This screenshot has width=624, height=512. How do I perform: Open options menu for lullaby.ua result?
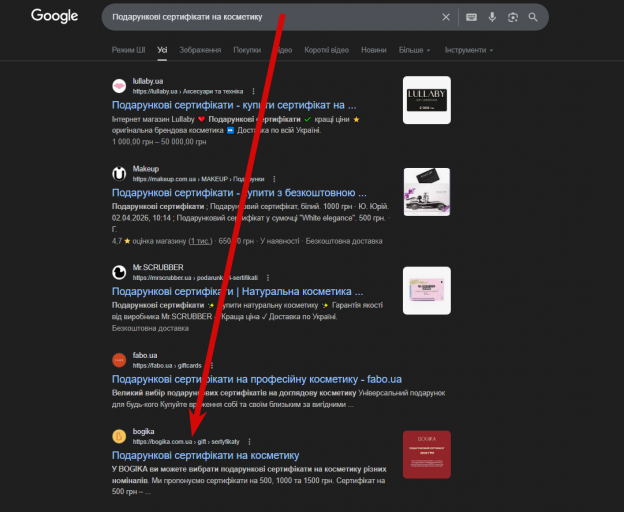(253, 91)
